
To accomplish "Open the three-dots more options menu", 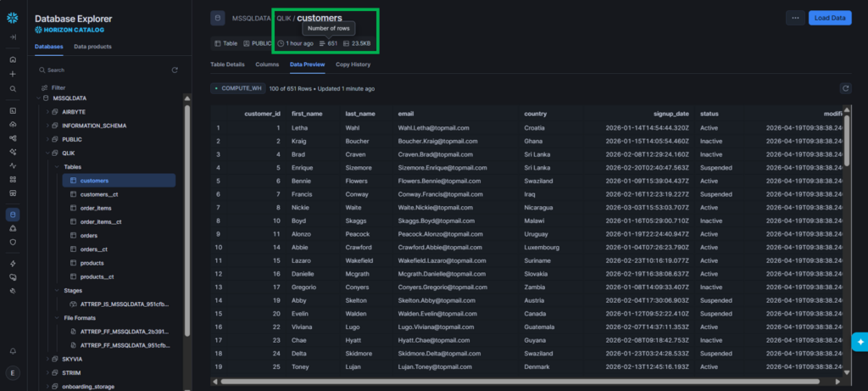I will pyautogui.click(x=795, y=18).
